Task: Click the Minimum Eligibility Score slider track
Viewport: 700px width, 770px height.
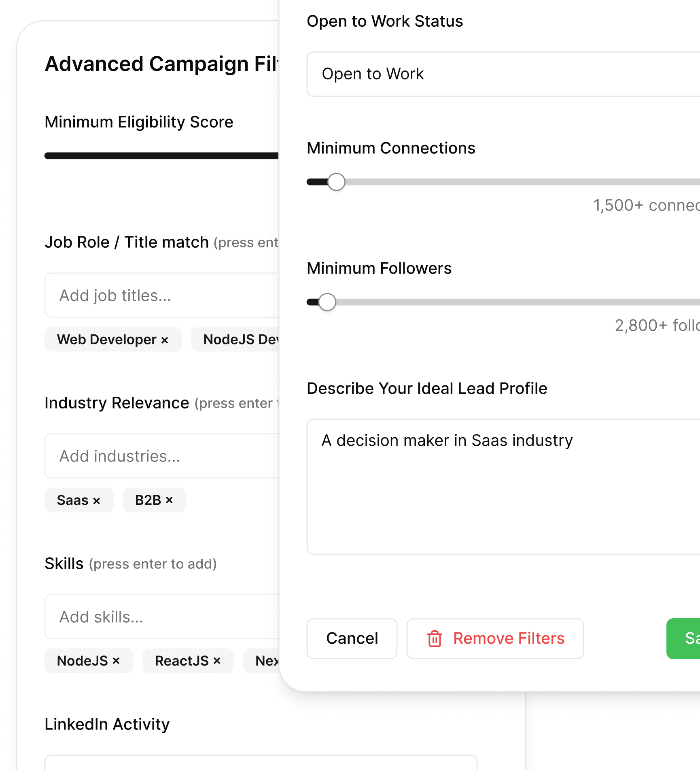Action: point(161,156)
